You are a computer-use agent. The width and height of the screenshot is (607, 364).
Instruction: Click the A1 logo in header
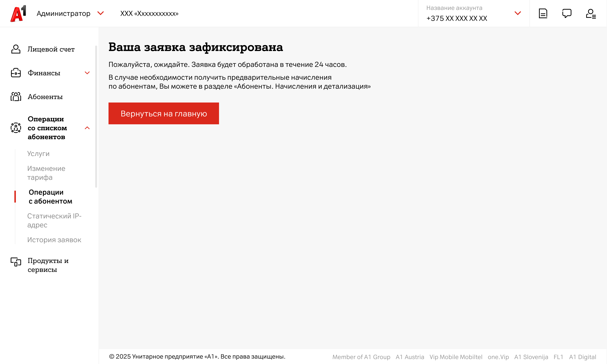point(18,14)
